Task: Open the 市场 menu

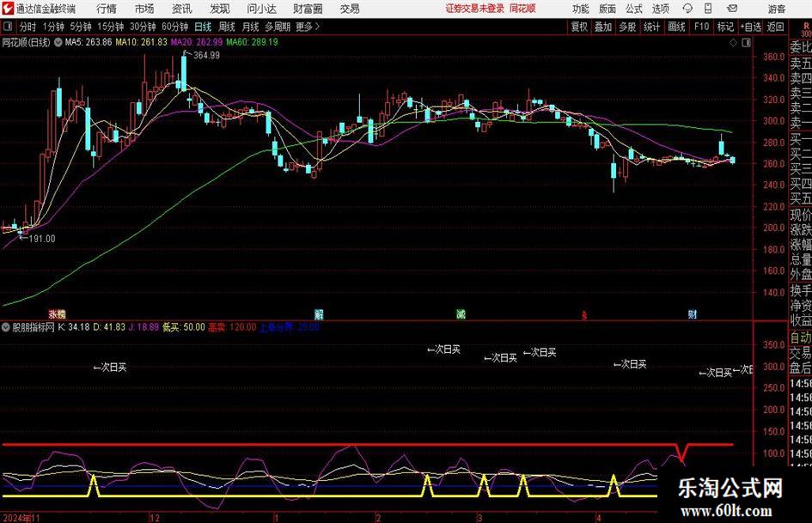Action: click(144, 9)
